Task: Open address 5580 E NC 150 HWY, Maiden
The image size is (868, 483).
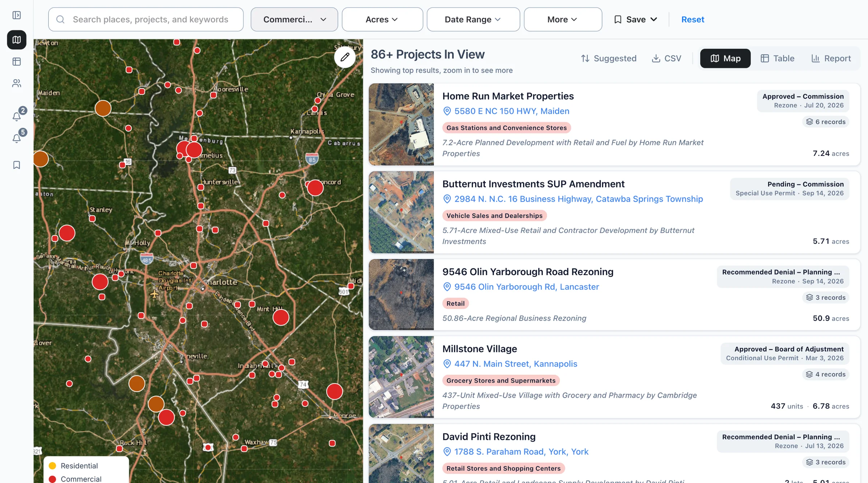Action: tap(511, 111)
